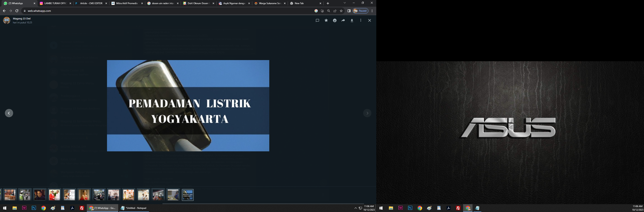The height and width of the screenshot is (212, 644).
Task: Open the first thumbnail in strip
Action: tap(10, 195)
